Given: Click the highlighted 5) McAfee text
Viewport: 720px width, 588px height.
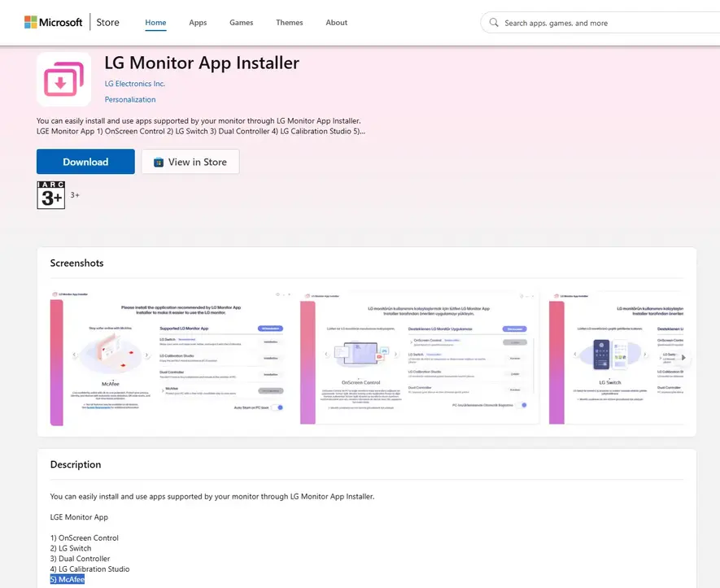Looking at the screenshot, I should [68, 579].
